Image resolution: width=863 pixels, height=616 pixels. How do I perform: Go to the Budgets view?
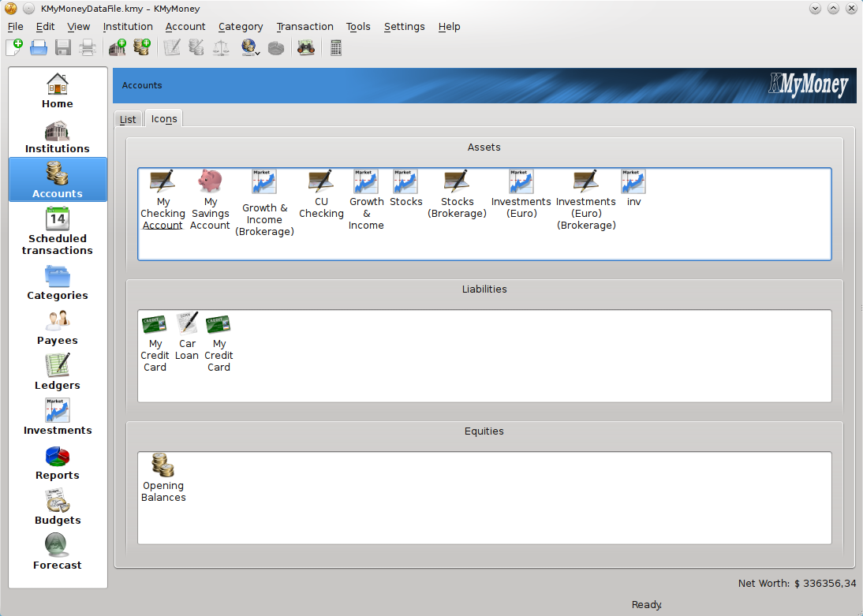coord(58,508)
